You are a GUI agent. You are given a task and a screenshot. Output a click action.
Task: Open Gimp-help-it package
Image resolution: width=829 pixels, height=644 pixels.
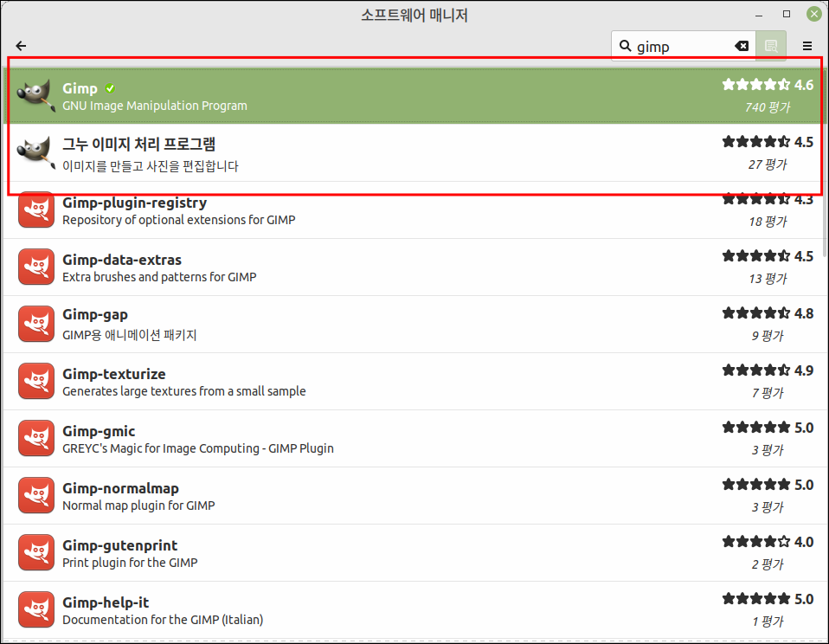(x=106, y=602)
